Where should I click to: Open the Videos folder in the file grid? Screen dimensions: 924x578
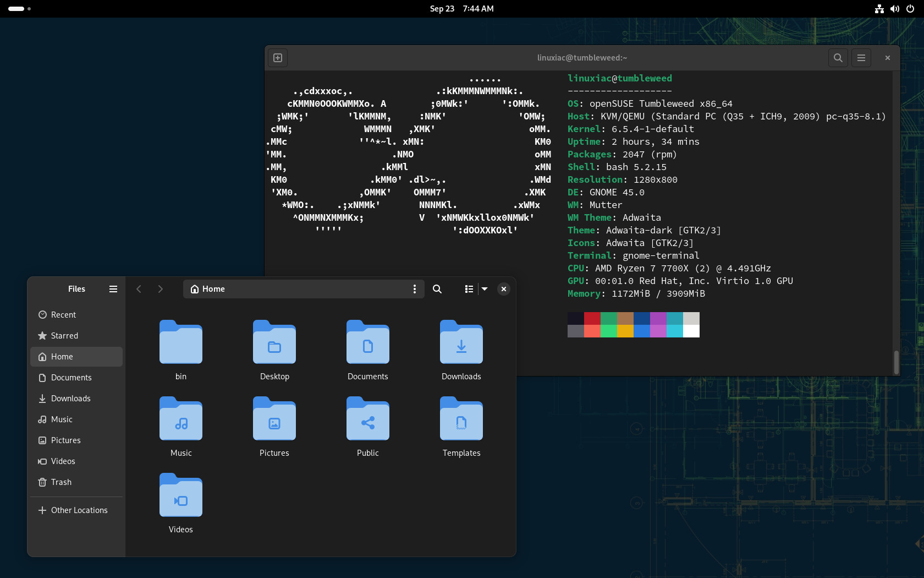click(x=181, y=495)
